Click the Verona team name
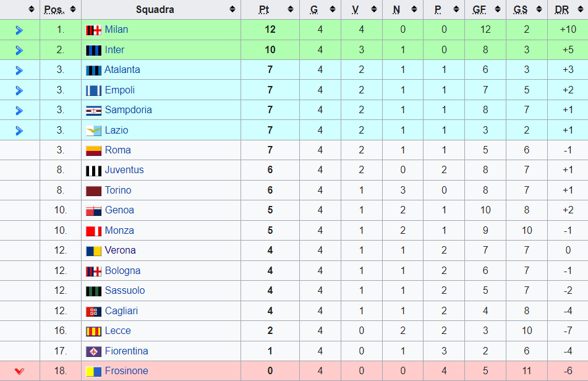588x381 pixels. click(120, 250)
